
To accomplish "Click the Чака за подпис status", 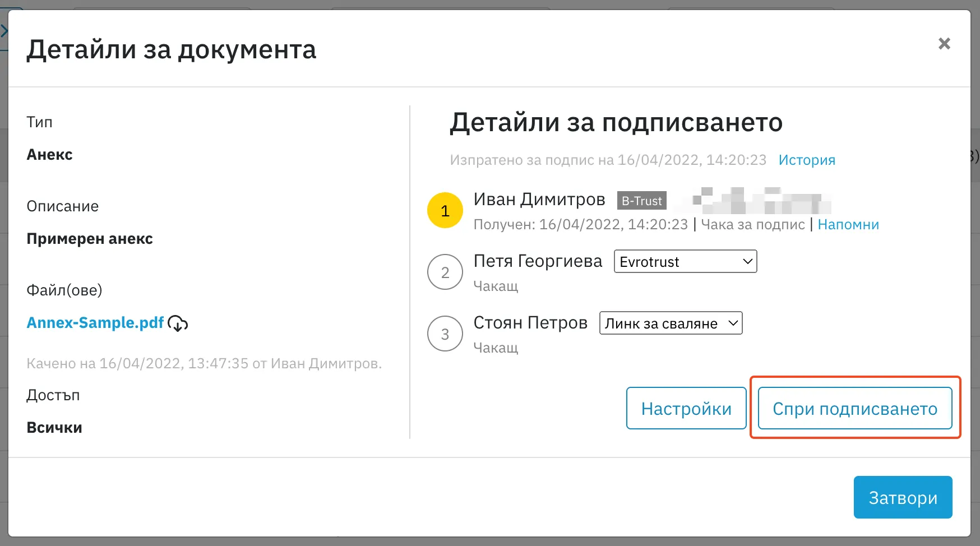I will click(x=753, y=224).
